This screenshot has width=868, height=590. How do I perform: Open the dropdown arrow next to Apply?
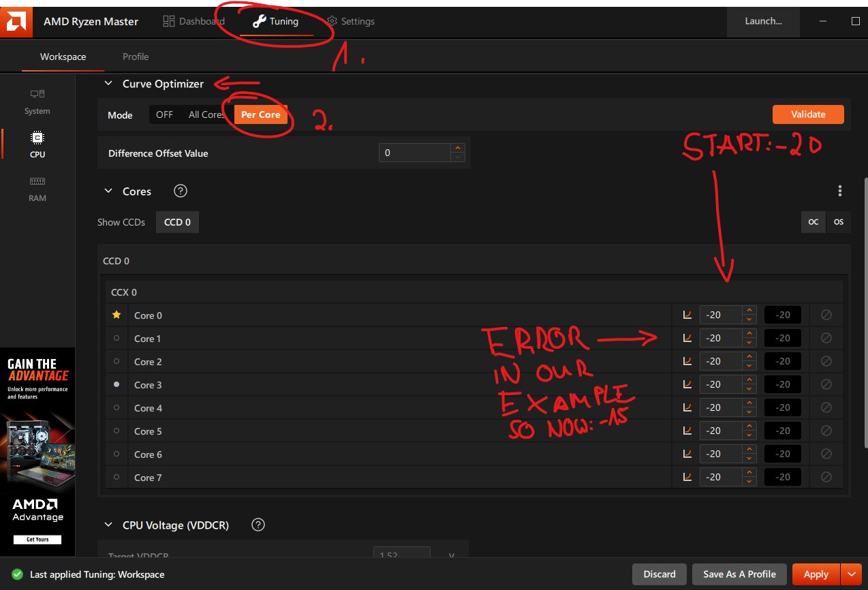[850, 574]
